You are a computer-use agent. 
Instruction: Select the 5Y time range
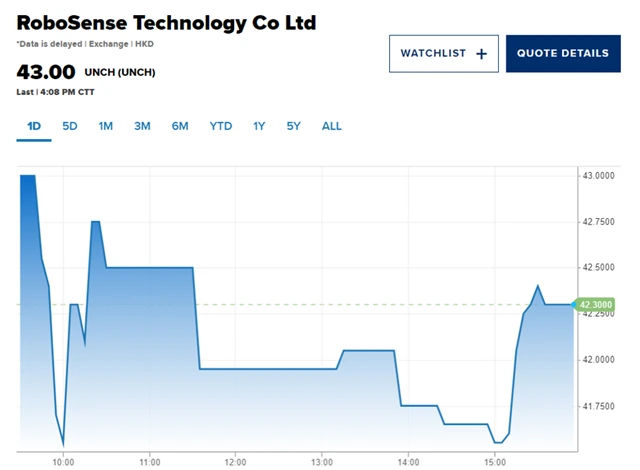tap(293, 126)
